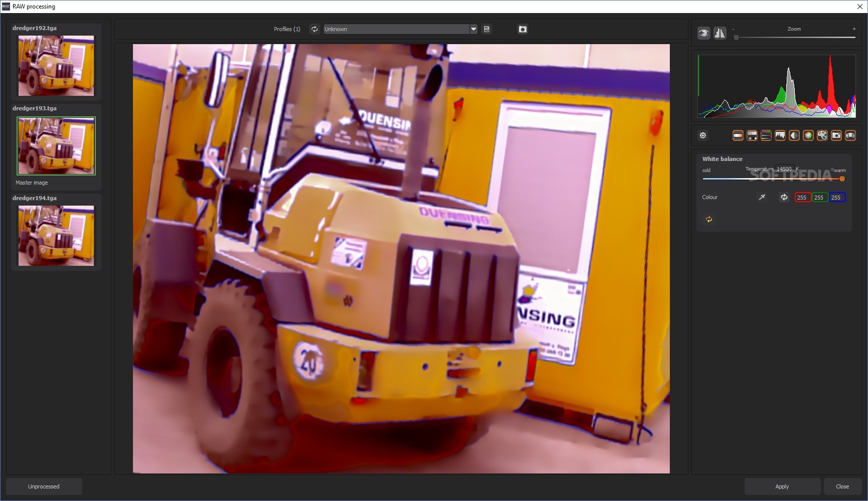Open the half-circle contrast panel icon
The height and width of the screenshot is (501, 868).
point(794,135)
